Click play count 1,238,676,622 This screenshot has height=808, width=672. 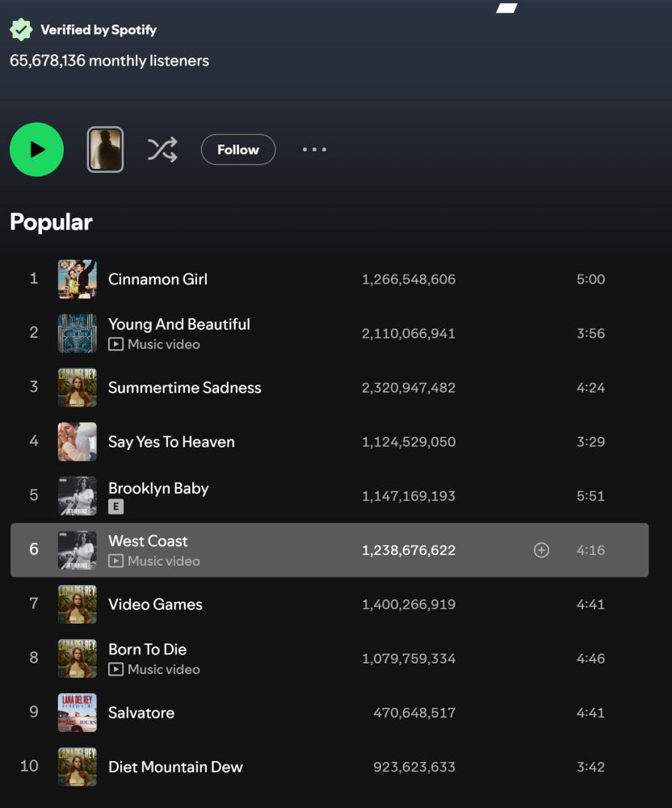point(409,549)
